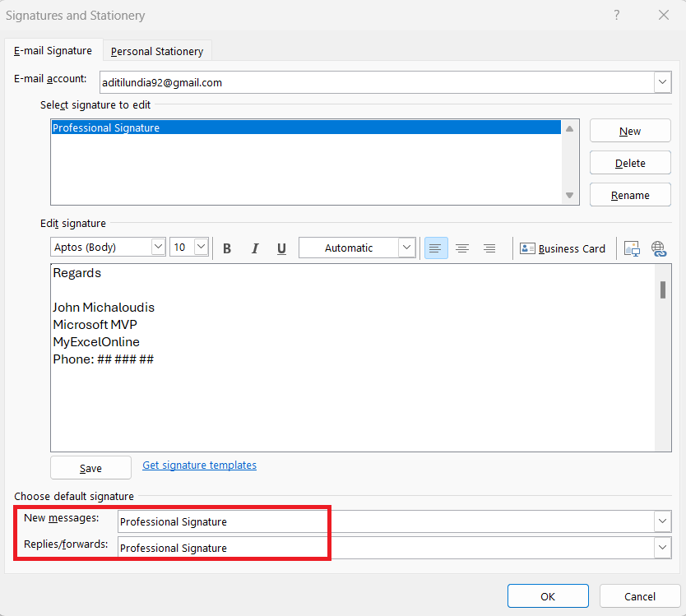686x616 pixels.
Task: Switch to the E-mail Signature tab
Action: click(53, 51)
